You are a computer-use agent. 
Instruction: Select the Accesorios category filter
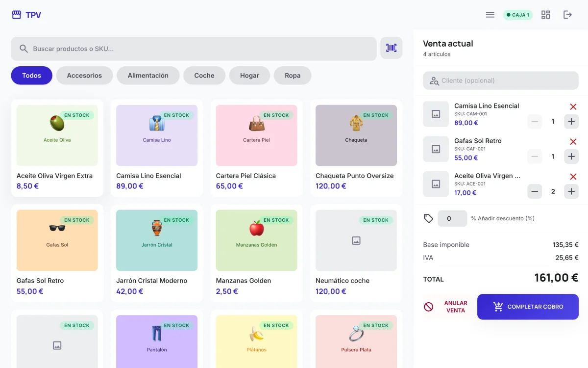click(84, 76)
